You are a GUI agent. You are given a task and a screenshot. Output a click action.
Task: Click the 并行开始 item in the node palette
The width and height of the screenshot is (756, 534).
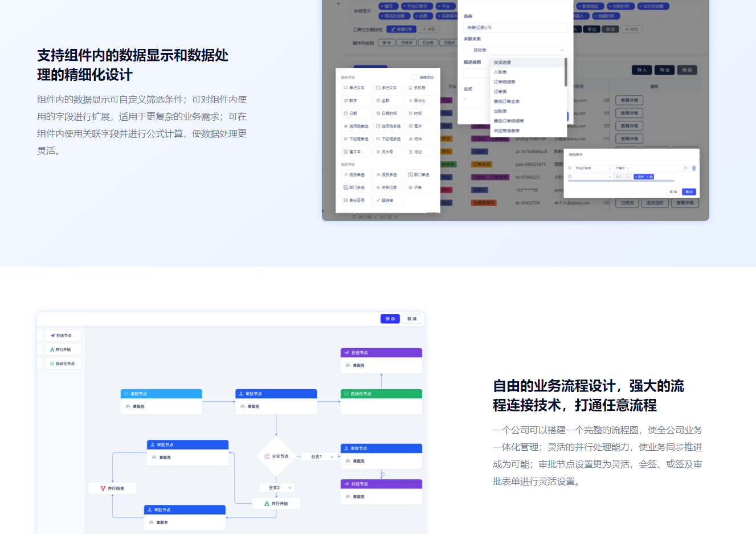63,349
